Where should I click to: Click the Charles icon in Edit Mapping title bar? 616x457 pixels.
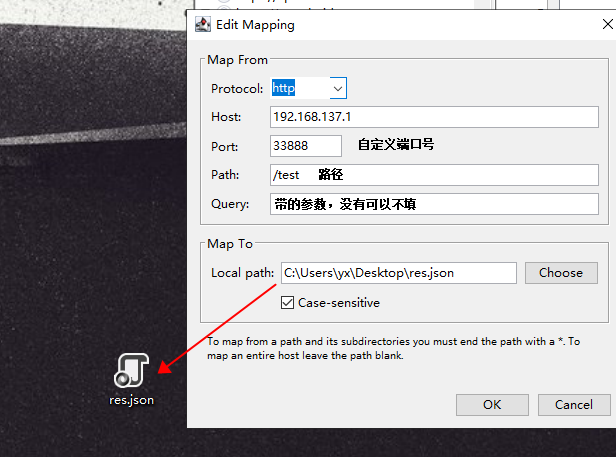tap(203, 25)
